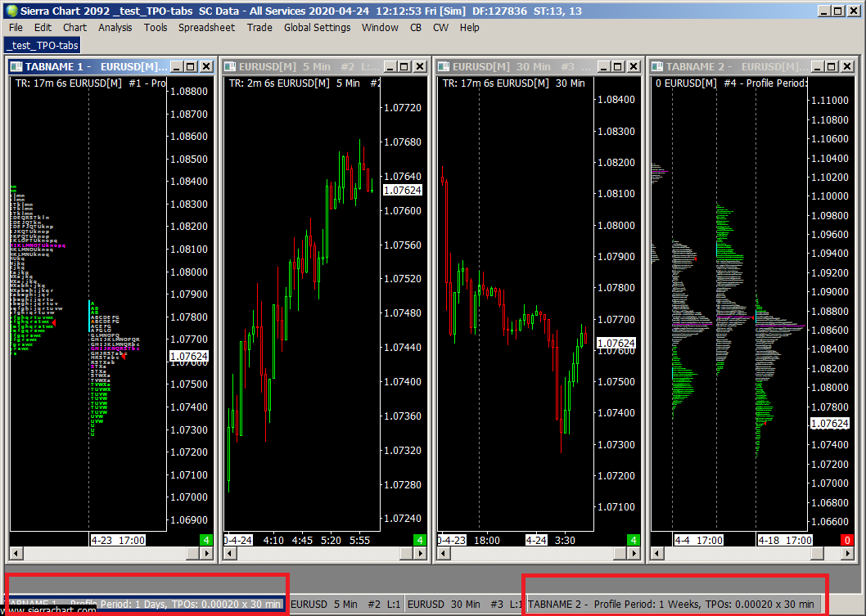Viewport: 866px width, 616px height.
Task: Close the EURUSD 30 Min chart window
Action: [634, 67]
